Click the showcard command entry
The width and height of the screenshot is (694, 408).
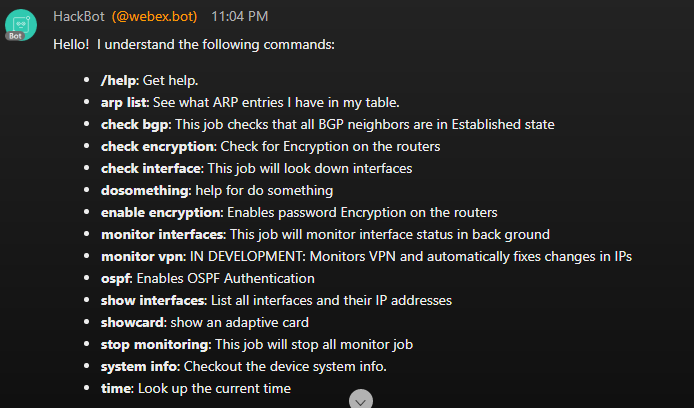click(x=132, y=322)
